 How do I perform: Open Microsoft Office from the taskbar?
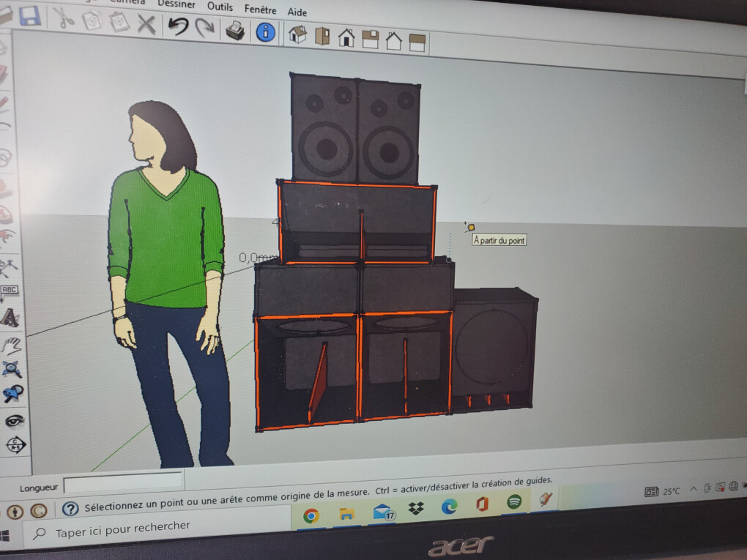click(x=482, y=504)
